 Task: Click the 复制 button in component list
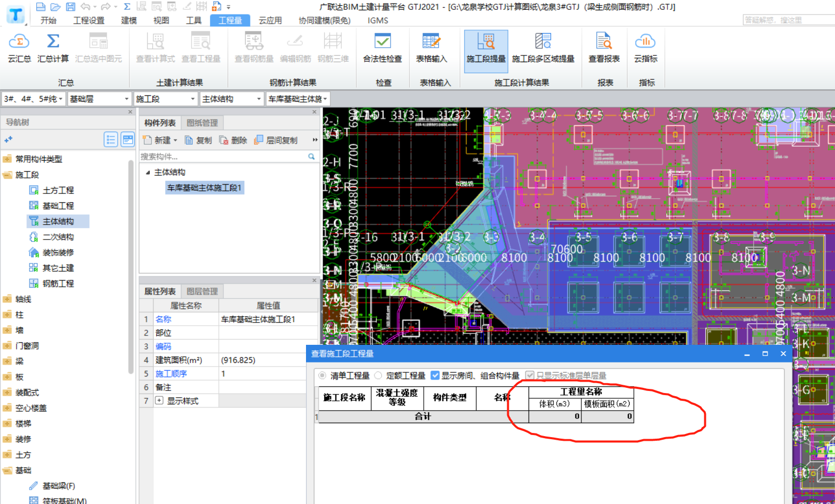point(198,140)
